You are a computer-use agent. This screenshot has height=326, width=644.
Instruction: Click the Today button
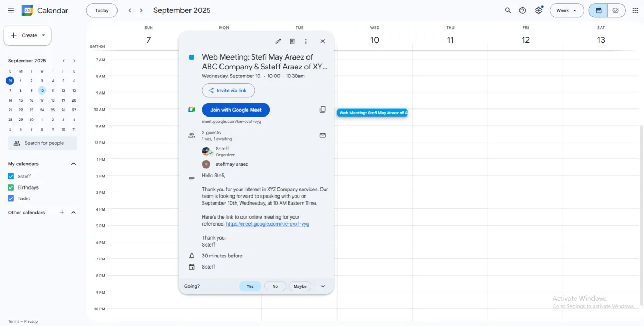[x=102, y=10]
